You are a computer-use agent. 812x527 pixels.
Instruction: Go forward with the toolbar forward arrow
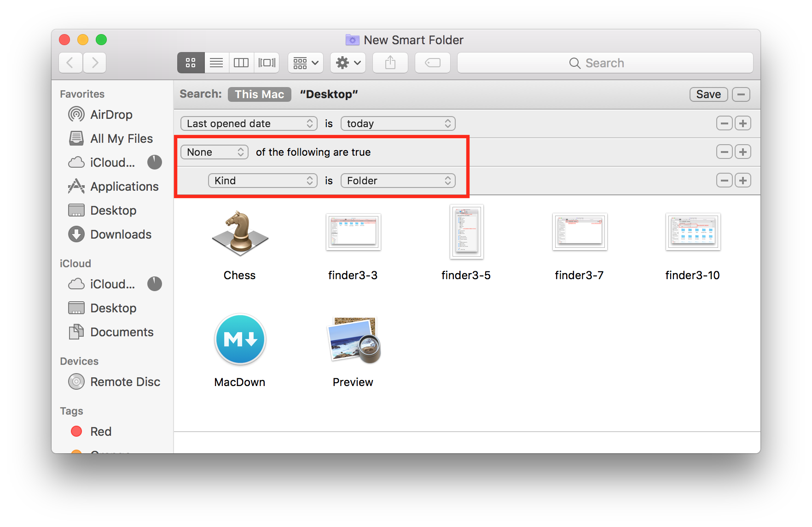95,63
